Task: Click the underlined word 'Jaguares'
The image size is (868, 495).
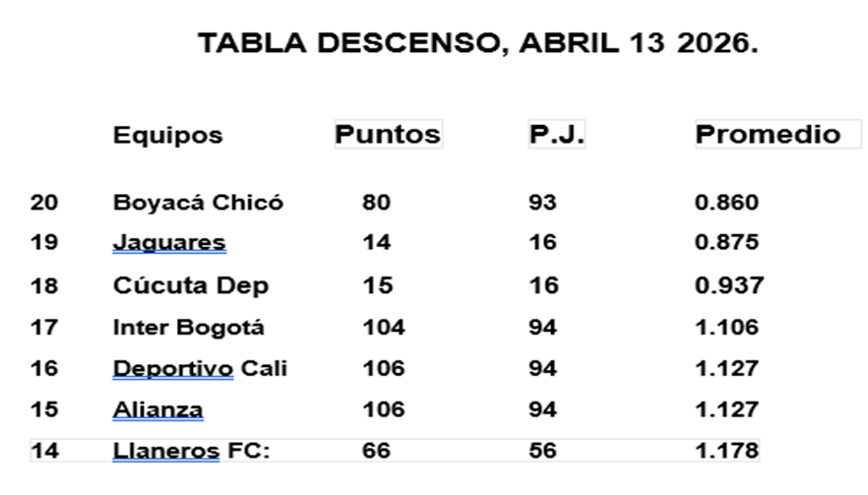Action: tap(169, 242)
